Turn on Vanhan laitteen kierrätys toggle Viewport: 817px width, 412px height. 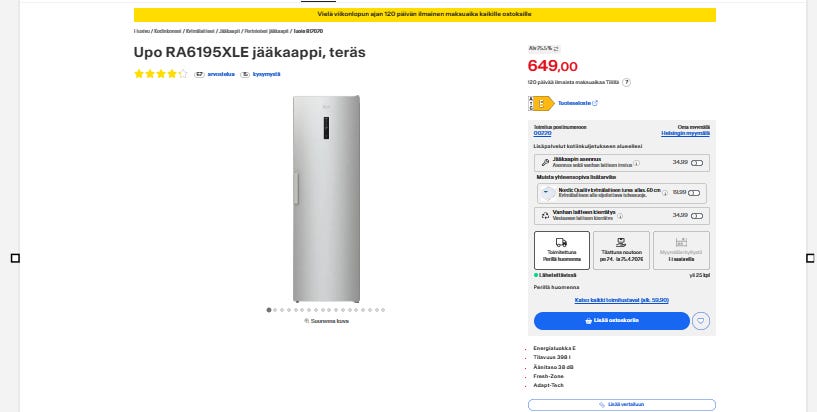point(697,215)
